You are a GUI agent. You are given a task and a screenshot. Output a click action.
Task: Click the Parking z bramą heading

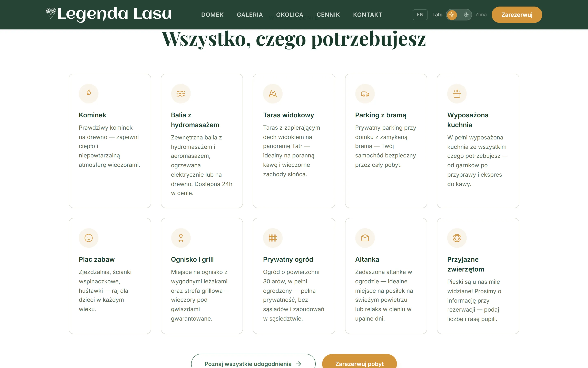click(x=381, y=115)
